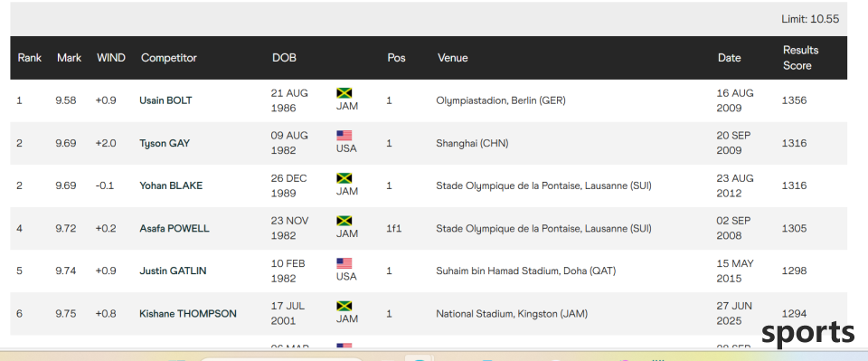Click the Date column header
The height and width of the screenshot is (361, 868).
click(x=729, y=58)
